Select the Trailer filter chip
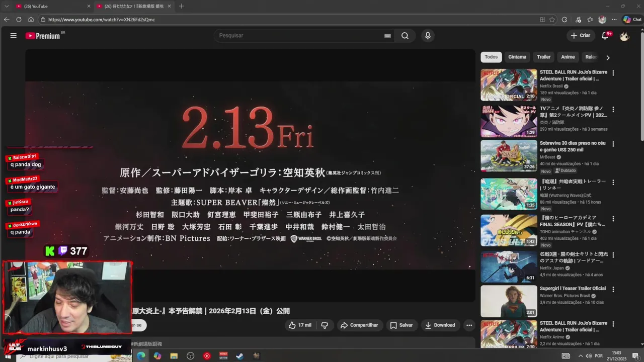Image resolution: width=644 pixels, height=362 pixels. coord(544,57)
